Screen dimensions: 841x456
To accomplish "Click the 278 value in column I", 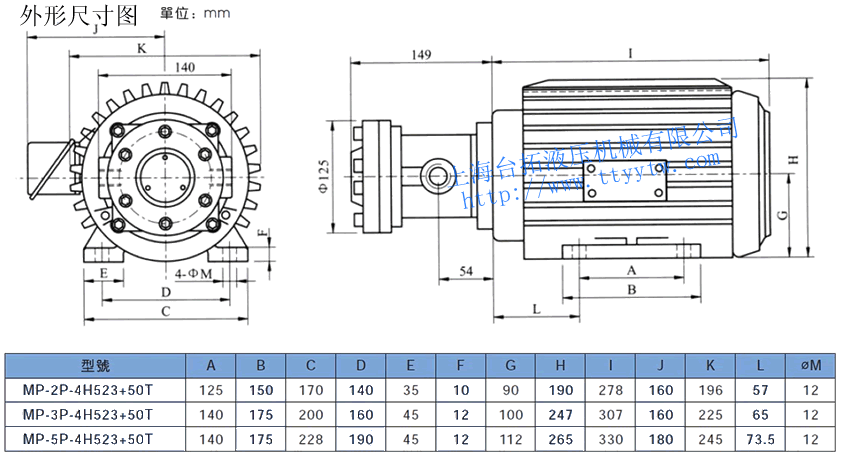I will pos(611,389).
